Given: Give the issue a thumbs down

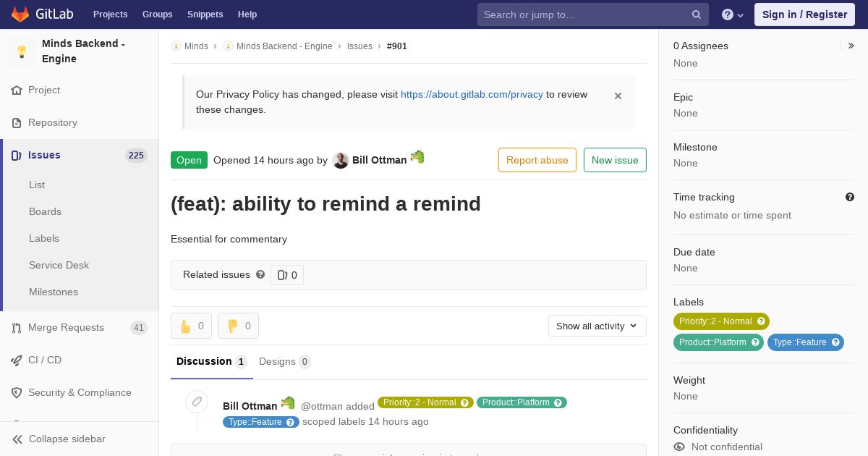Looking at the screenshot, I should click(x=238, y=326).
